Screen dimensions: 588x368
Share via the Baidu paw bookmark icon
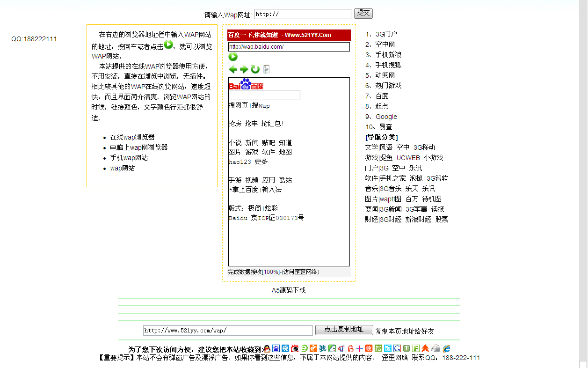[x=276, y=349]
